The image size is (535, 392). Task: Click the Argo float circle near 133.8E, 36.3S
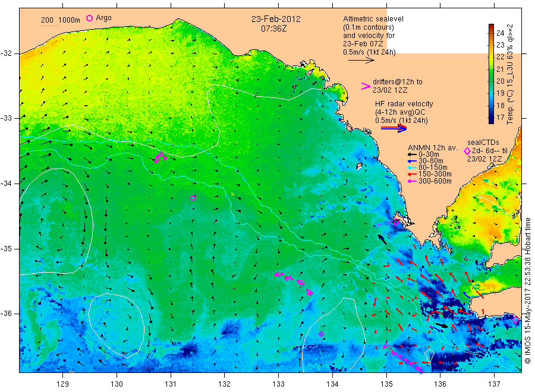pos(321,334)
